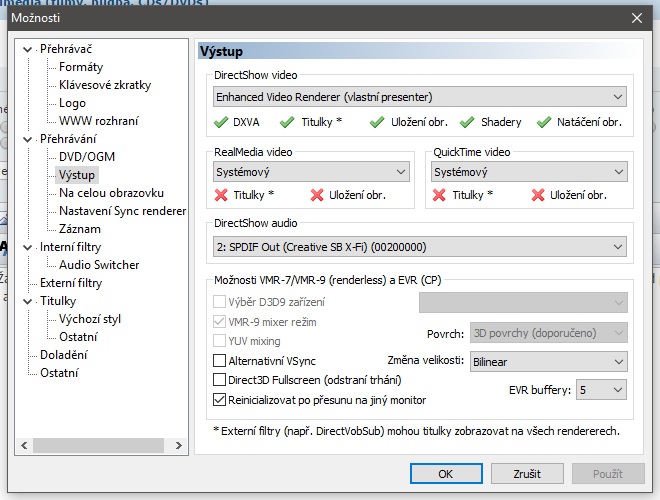Click the red X beside QuickTime Uložení obr.

coord(537,195)
